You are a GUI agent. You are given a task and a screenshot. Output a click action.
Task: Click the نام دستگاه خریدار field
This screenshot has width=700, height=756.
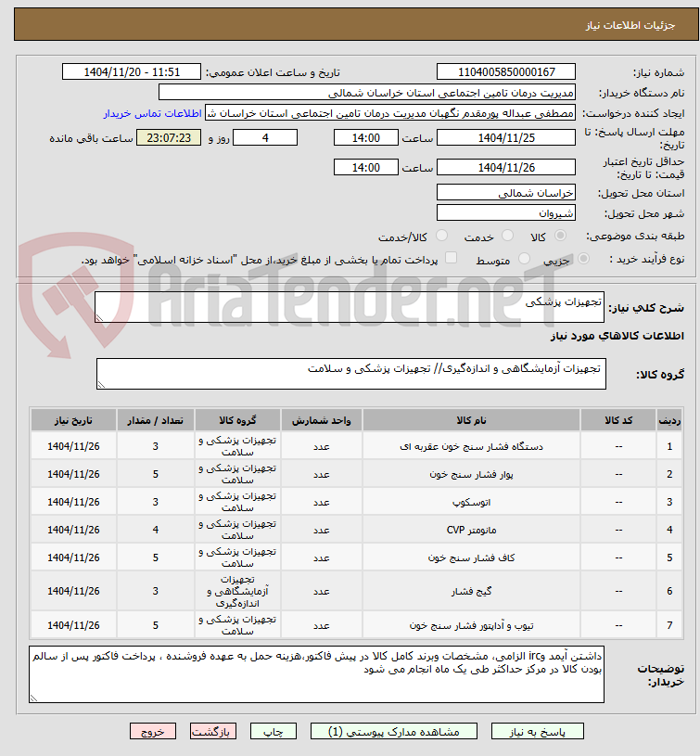tap(366, 93)
